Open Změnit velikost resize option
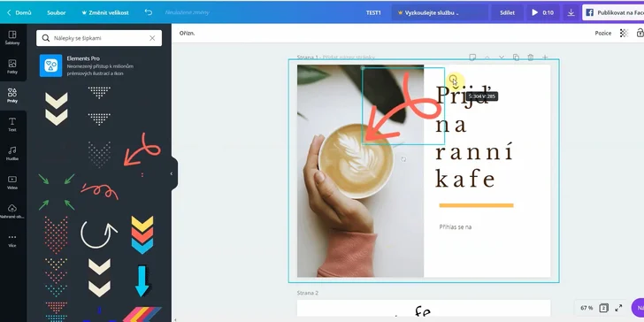The image size is (644, 322). (105, 12)
